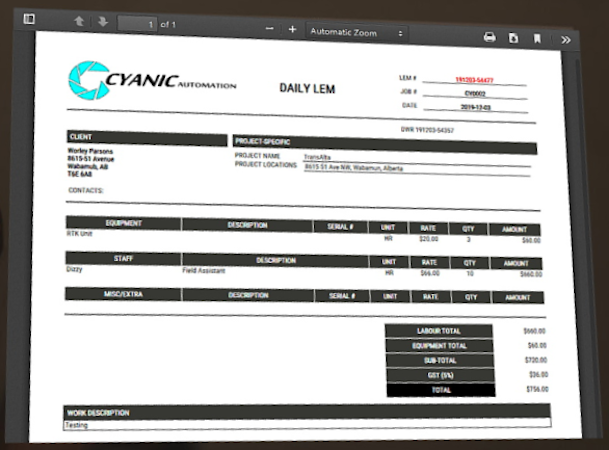The height and width of the screenshot is (450, 609).
Task: Click the SUB-TOTAL label
Action: coord(440,360)
